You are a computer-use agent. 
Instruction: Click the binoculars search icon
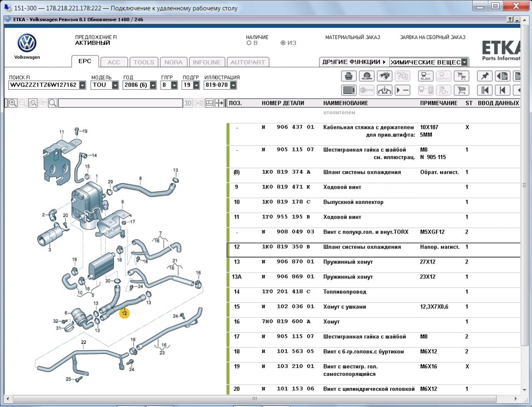[x=384, y=76]
